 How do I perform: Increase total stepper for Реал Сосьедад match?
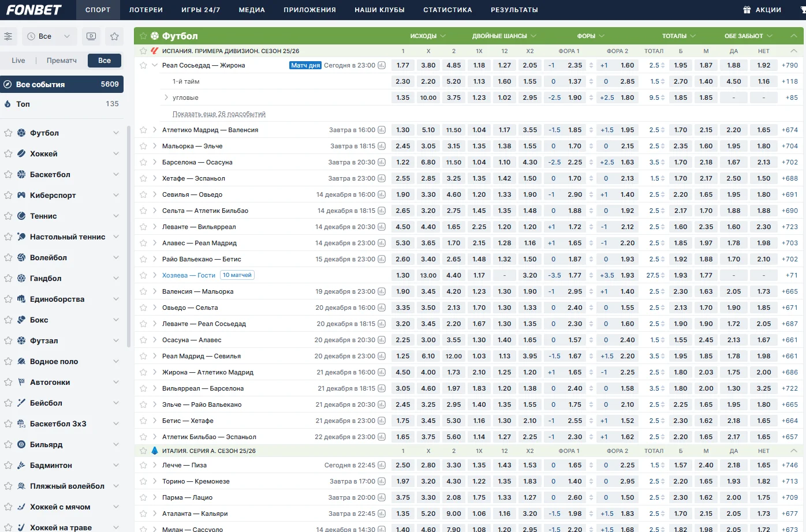(x=663, y=63)
